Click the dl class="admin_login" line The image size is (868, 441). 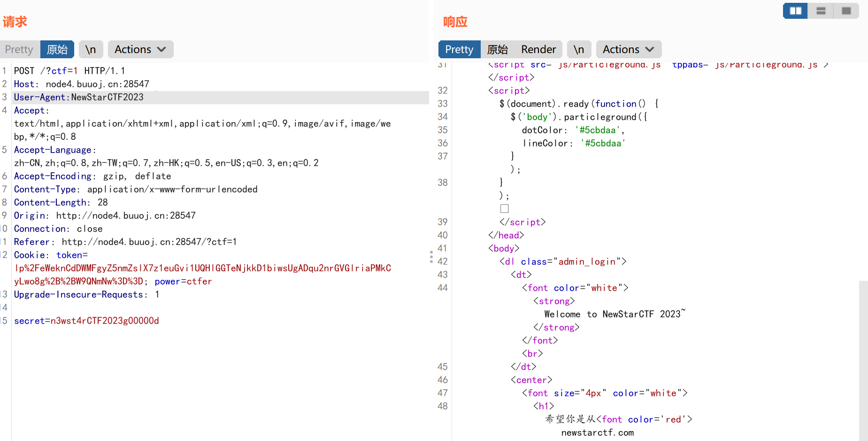coord(563,262)
